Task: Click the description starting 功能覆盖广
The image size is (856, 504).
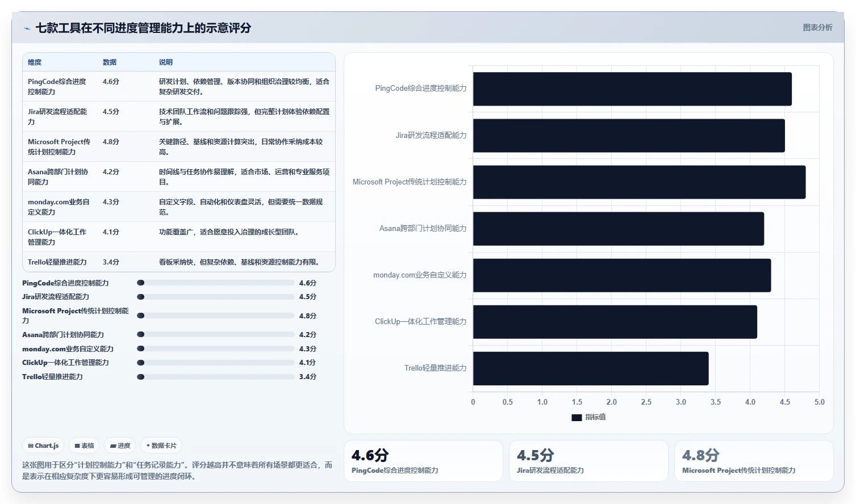Action: tap(229, 232)
